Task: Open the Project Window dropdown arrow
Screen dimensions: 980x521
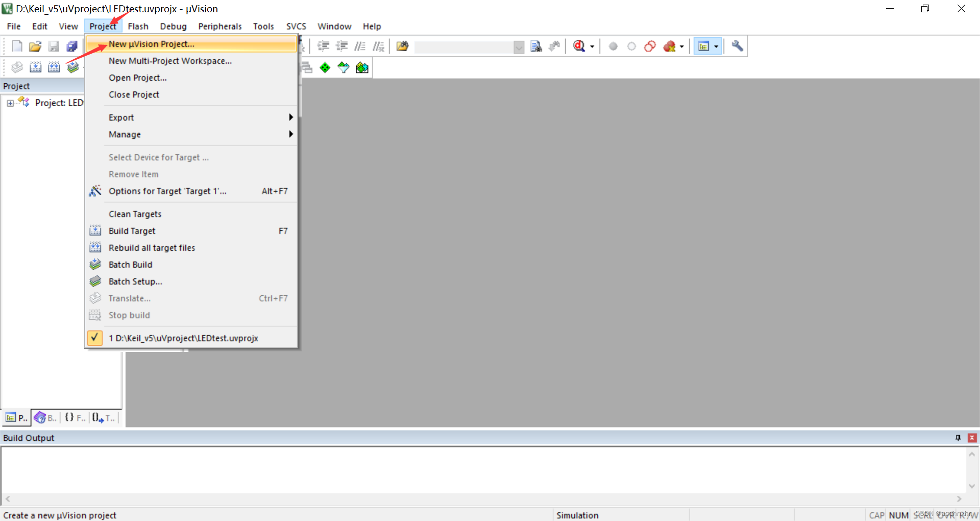Action: [x=716, y=46]
